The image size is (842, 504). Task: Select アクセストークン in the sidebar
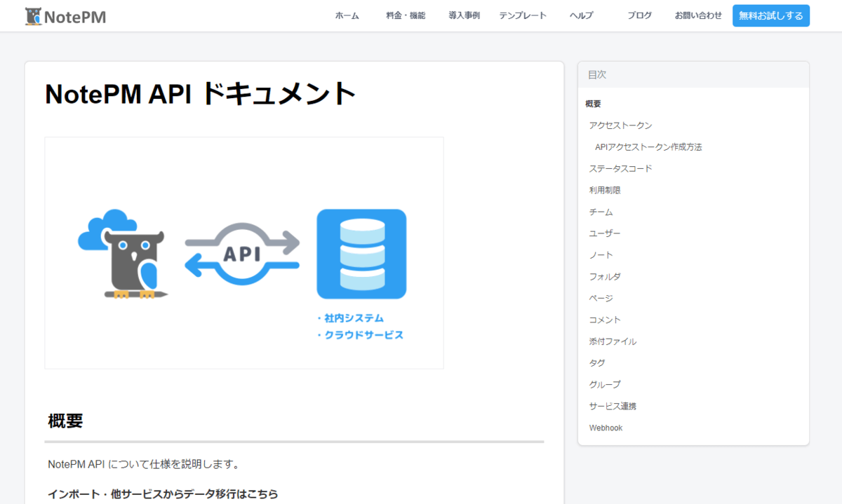(621, 125)
